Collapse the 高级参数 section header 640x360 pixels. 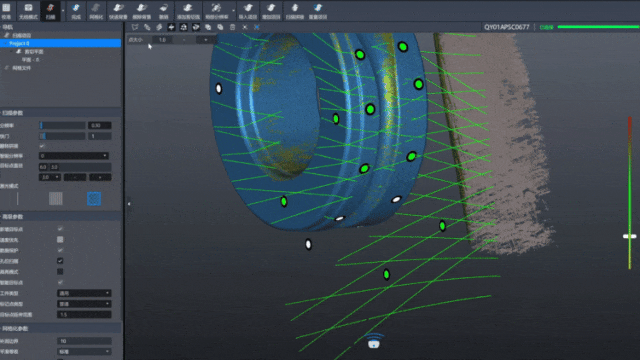[x=61, y=217]
